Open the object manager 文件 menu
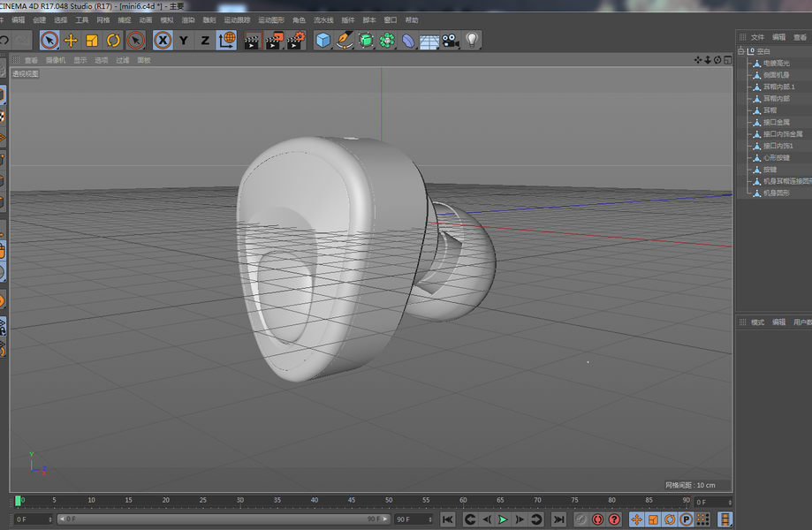 pos(757,37)
